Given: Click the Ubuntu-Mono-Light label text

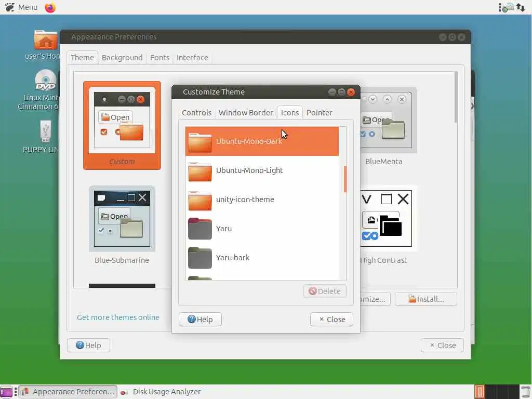Looking at the screenshot, I should 249,170.
